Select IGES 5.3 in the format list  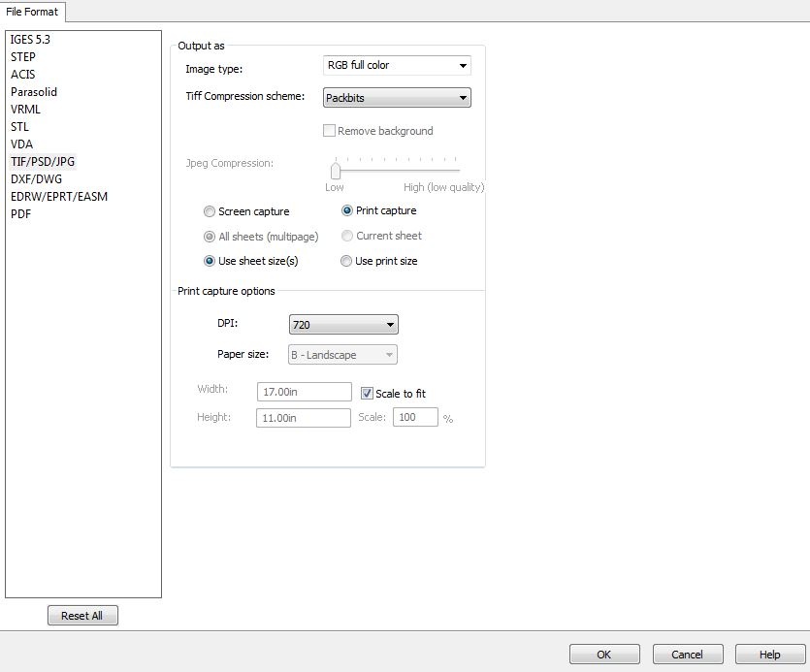[30, 40]
